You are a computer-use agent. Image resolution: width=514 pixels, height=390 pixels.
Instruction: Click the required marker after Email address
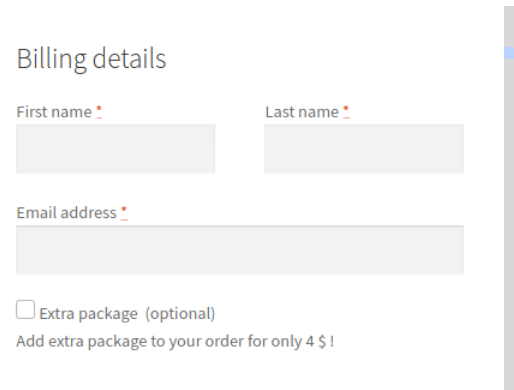[124, 212]
